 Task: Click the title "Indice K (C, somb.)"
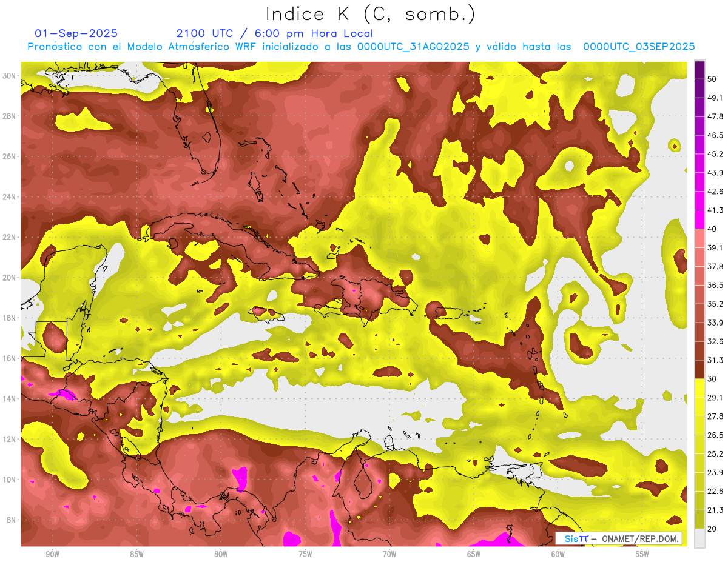371,15
